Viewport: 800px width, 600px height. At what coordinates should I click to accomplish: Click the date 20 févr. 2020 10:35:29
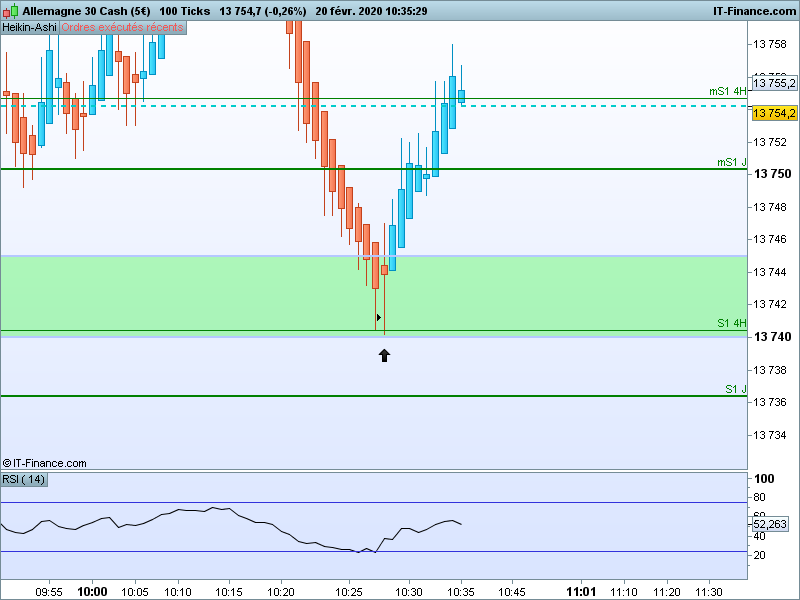coord(371,11)
